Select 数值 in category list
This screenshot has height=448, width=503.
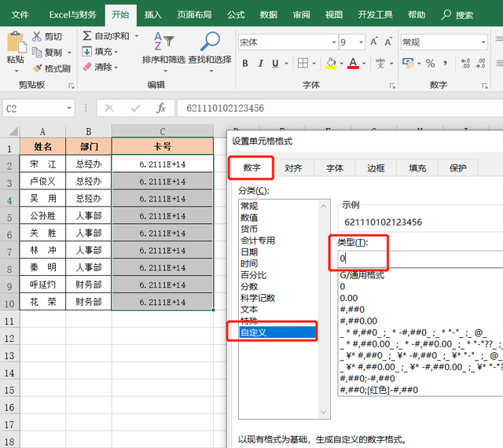[249, 218]
